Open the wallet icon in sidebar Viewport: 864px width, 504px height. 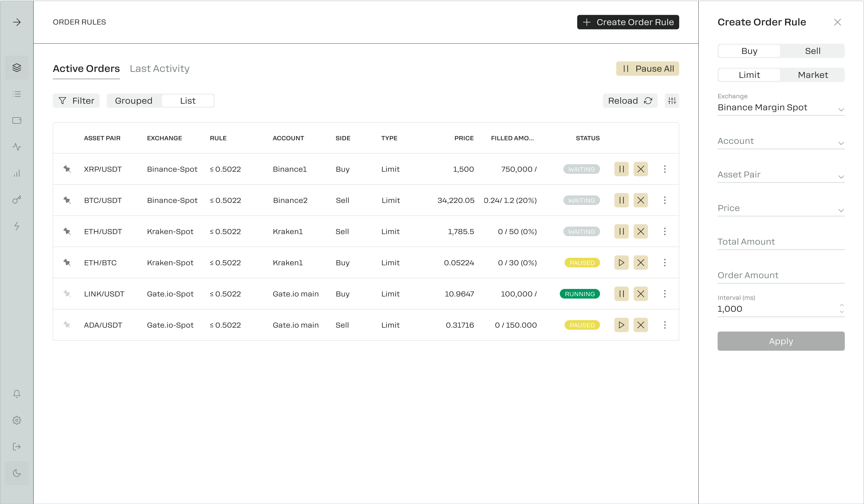[x=17, y=121]
